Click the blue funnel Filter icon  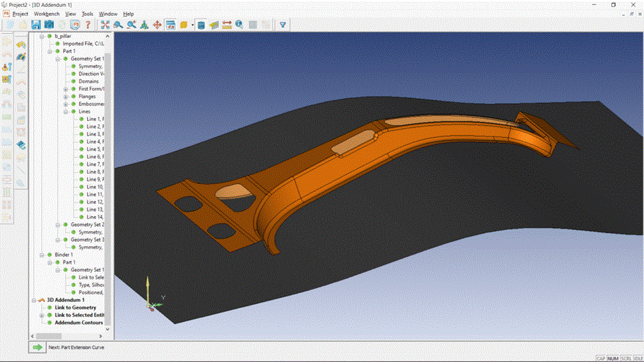pos(282,24)
